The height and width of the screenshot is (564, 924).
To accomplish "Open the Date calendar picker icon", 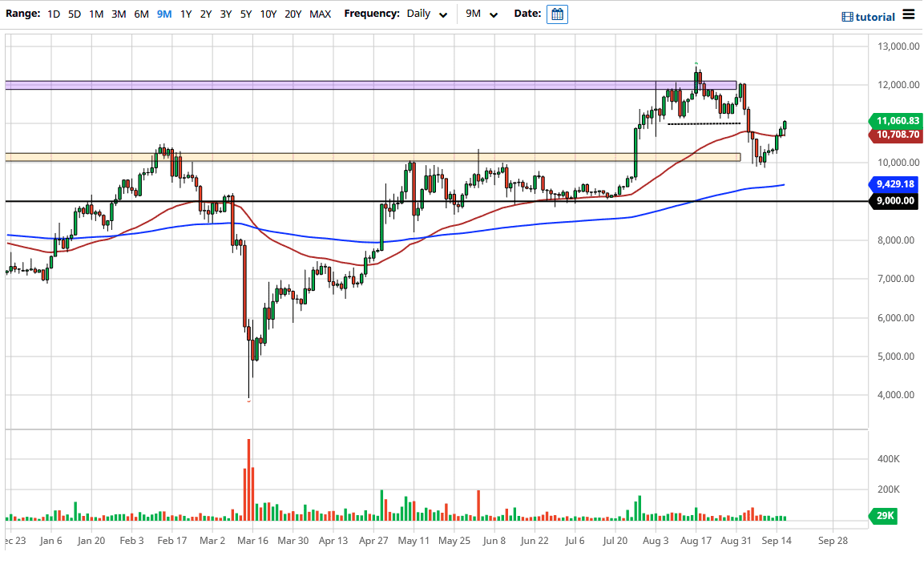I will pos(557,14).
